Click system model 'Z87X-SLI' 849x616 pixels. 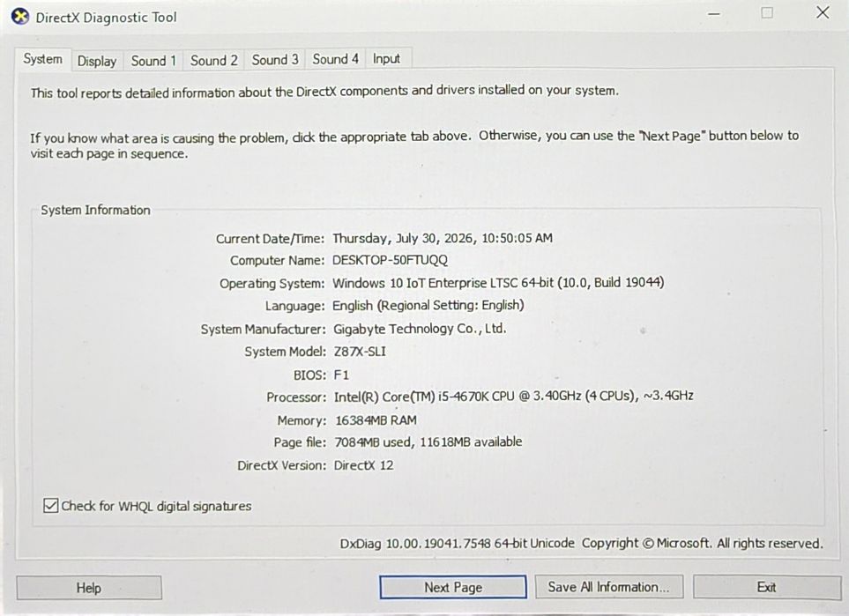tap(360, 352)
